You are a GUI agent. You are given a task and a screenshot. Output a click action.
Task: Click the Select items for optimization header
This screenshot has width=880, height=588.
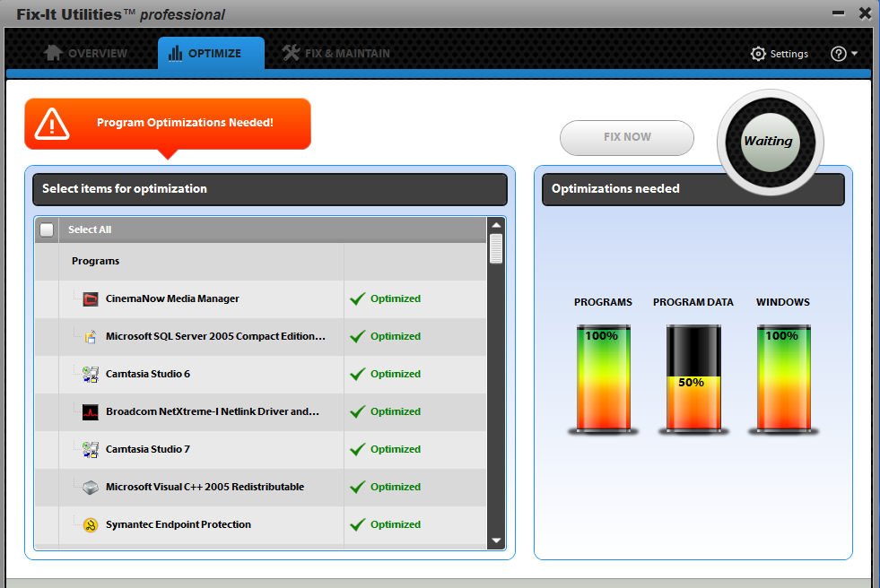click(x=270, y=189)
